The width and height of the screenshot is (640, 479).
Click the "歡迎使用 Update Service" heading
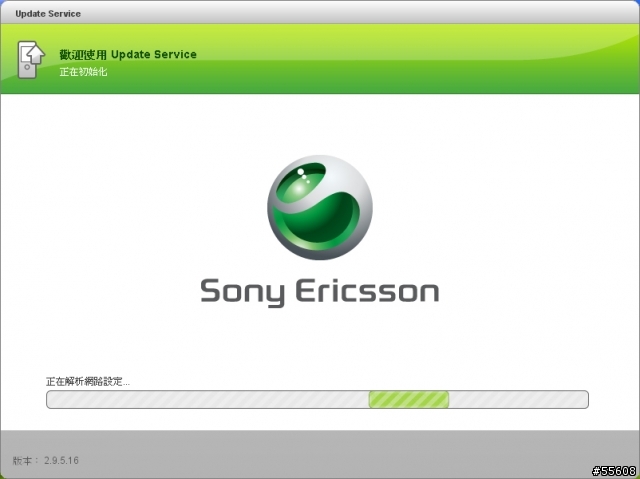pos(128,54)
